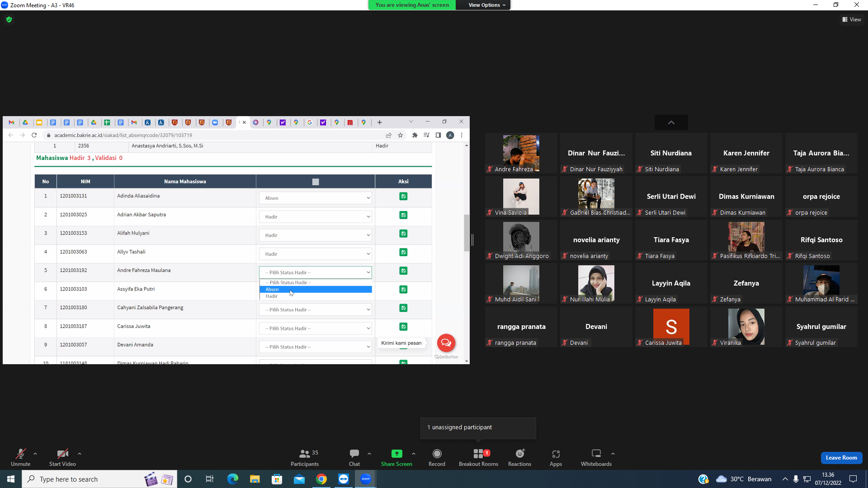Open Reactions menu
Viewport: 868px width, 488px height.
[519, 457]
